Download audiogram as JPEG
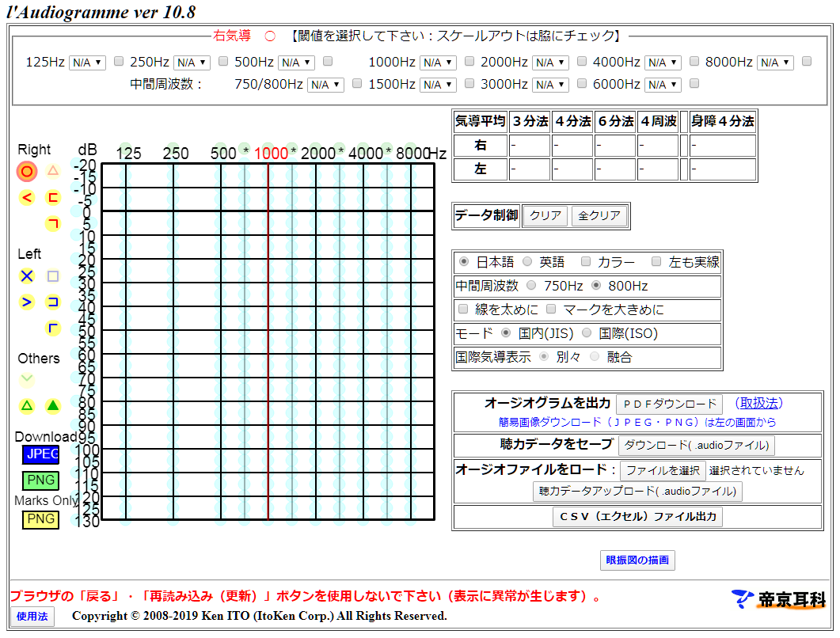The height and width of the screenshot is (638, 840). (40, 454)
